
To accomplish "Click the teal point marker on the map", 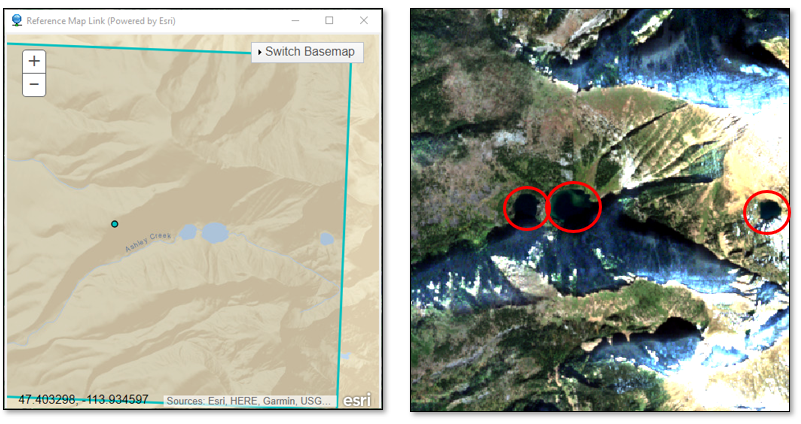I will [x=115, y=224].
